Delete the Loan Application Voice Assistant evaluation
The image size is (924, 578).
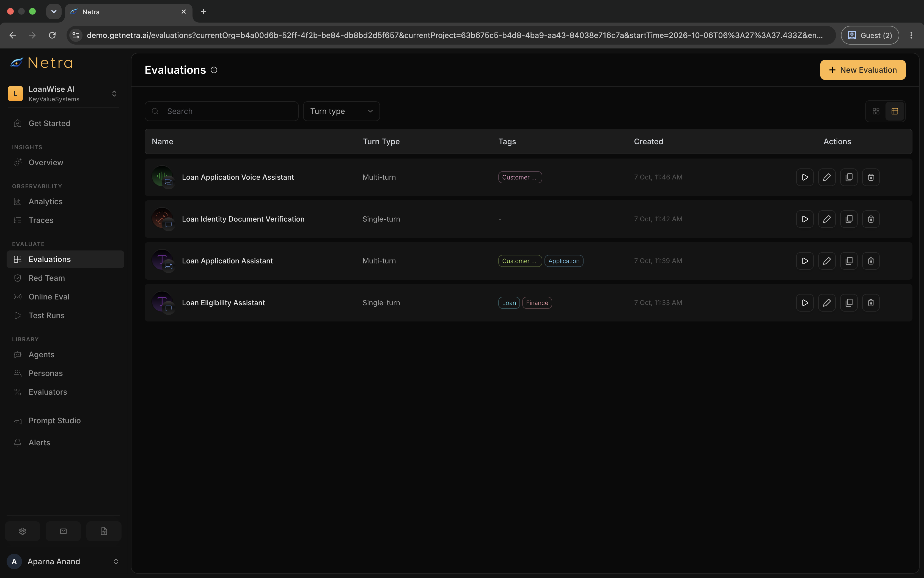coord(871,177)
